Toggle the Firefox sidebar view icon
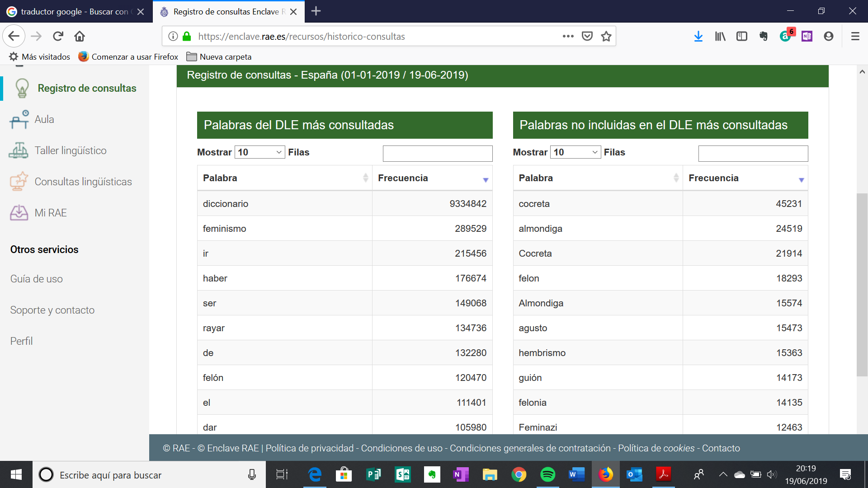Image resolution: width=868 pixels, height=488 pixels. pyautogui.click(x=741, y=36)
